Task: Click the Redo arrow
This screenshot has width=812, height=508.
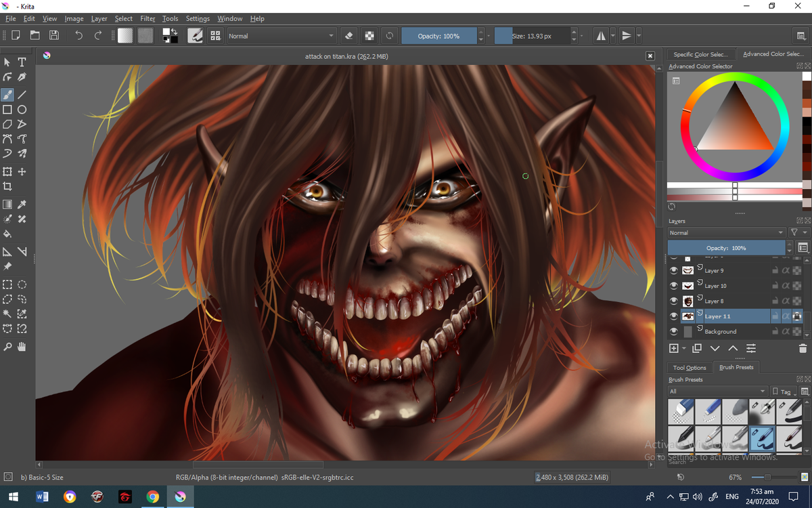Action: (98, 35)
